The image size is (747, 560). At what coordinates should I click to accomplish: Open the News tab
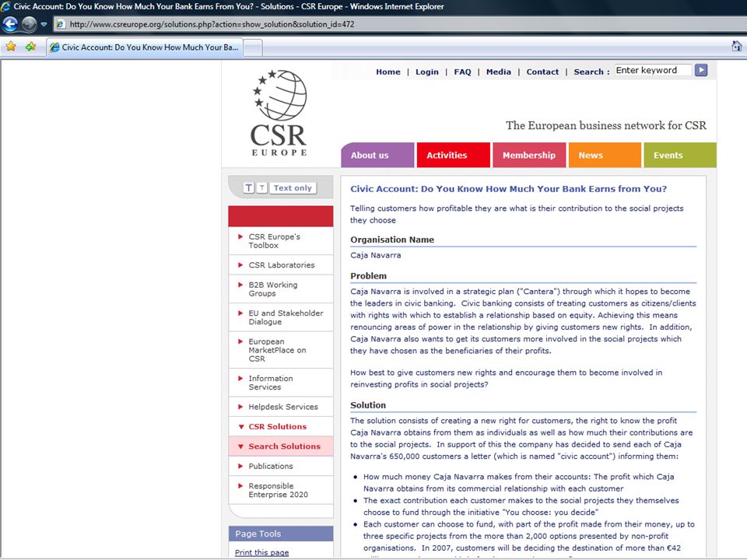tap(605, 156)
